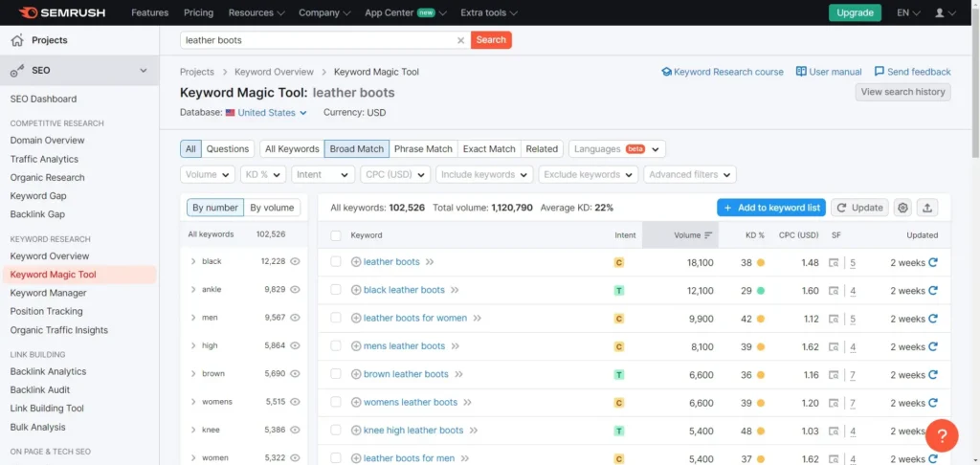Toggle eye icon for 'brown' group

(295, 374)
